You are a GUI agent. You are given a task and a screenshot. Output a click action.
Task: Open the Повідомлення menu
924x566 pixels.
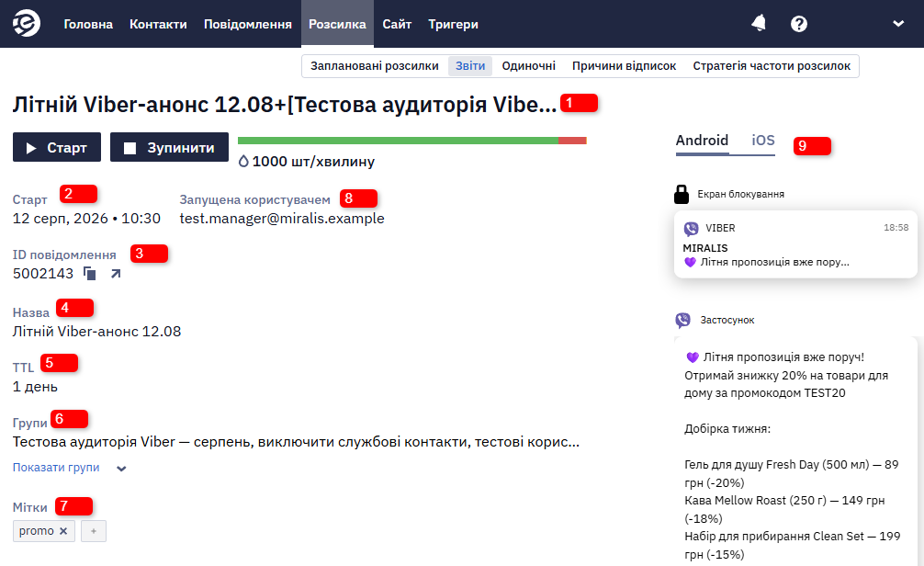click(247, 24)
